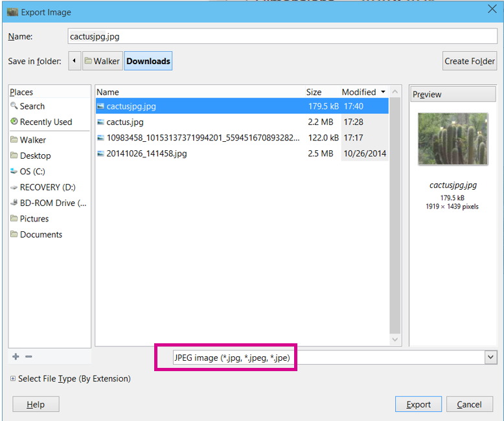Click the add bookmark plus icon
504x421 pixels.
coord(16,357)
